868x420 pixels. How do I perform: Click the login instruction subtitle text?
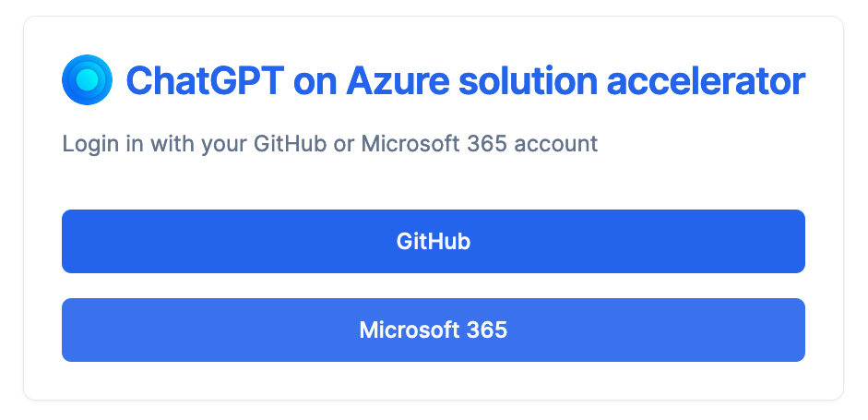(x=330, y=144)
